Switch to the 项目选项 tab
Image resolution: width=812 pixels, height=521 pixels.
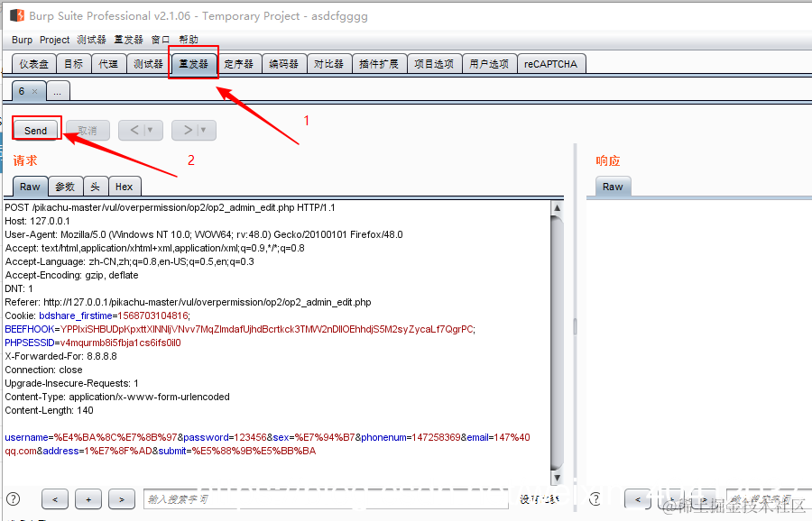[x=434, y=64]
